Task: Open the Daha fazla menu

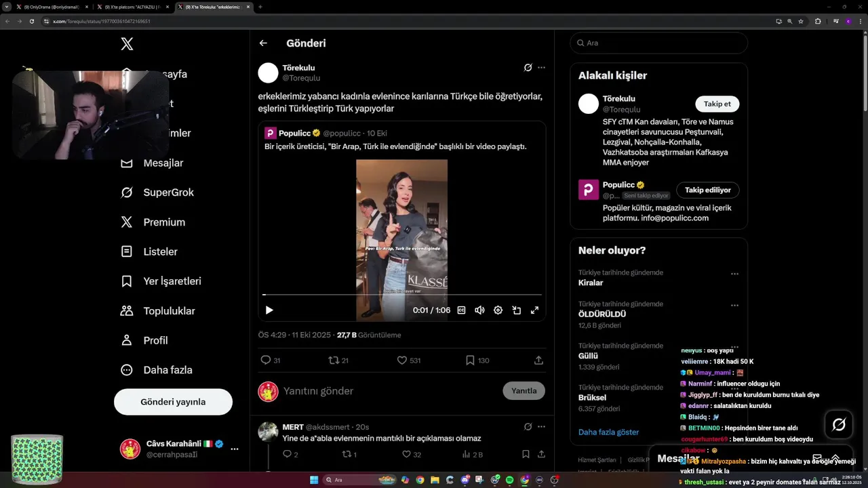Action: pos(156,370)
